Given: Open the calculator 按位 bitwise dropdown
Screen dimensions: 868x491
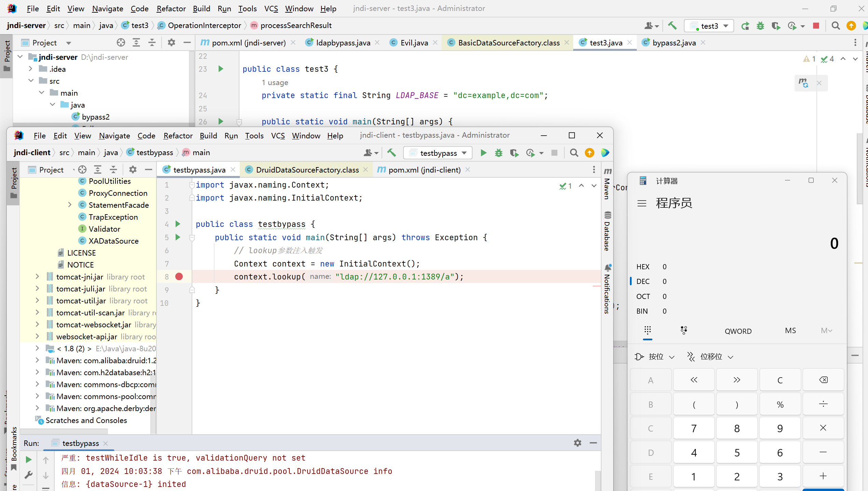Looking at the screenshot, I should coord(655,357).
